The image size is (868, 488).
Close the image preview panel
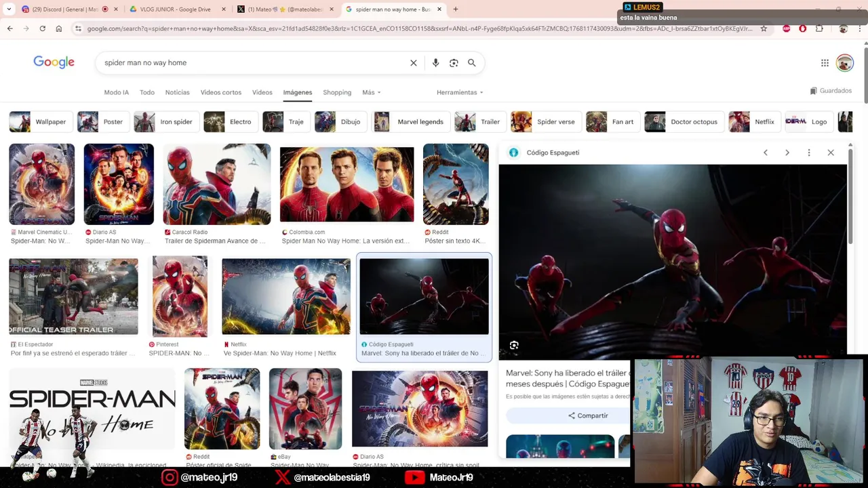click(x=831, y=152)
